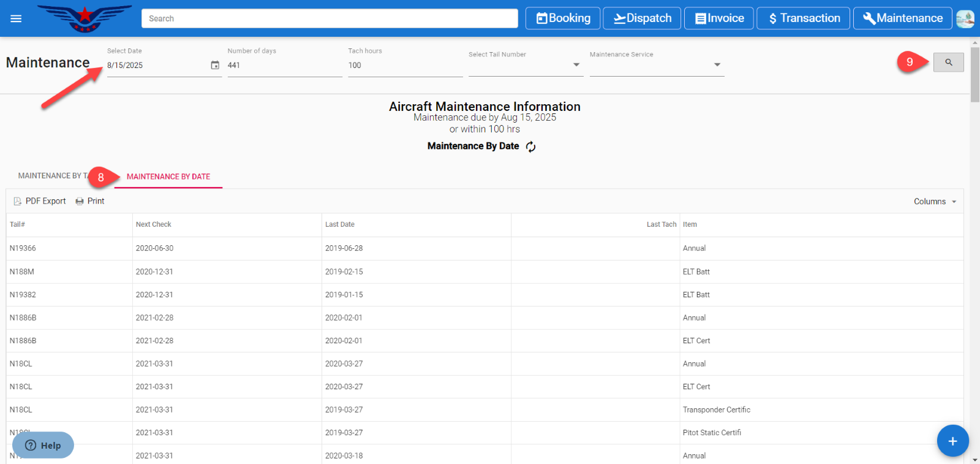The height and width of the screenshot is (464, 980).
Task: Click the vertical page scrollbar
Action: (974, 74)
